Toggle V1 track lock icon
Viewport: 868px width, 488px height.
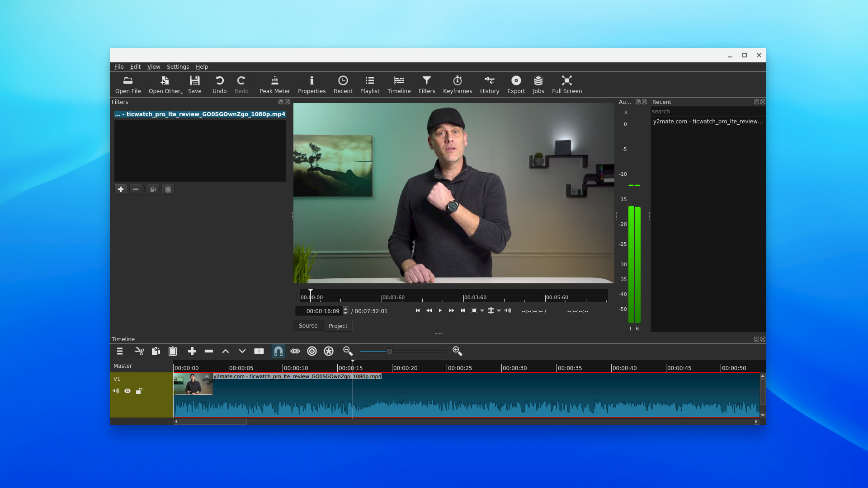tap(139, 390)
